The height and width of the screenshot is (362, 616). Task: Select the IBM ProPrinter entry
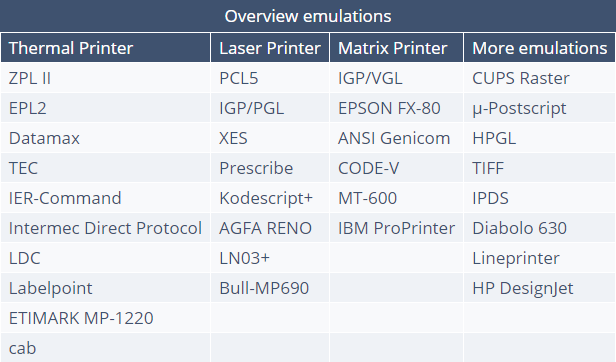(396, 228)
